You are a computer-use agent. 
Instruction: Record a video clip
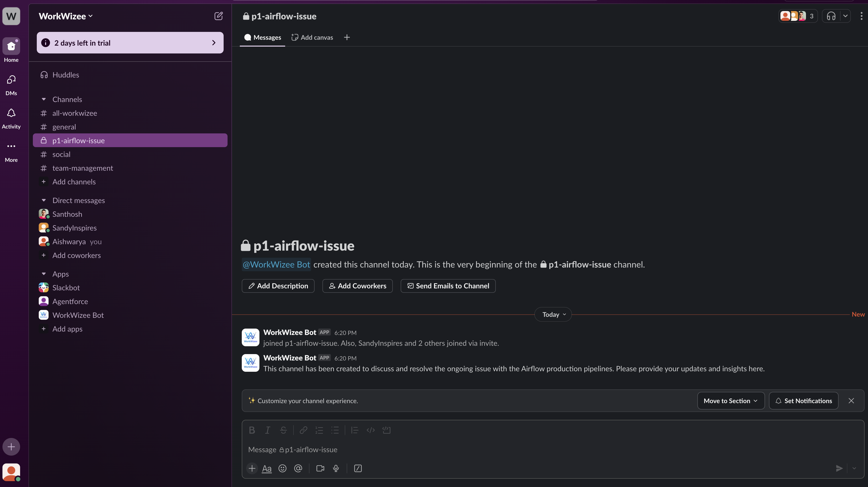pos(320,468)
